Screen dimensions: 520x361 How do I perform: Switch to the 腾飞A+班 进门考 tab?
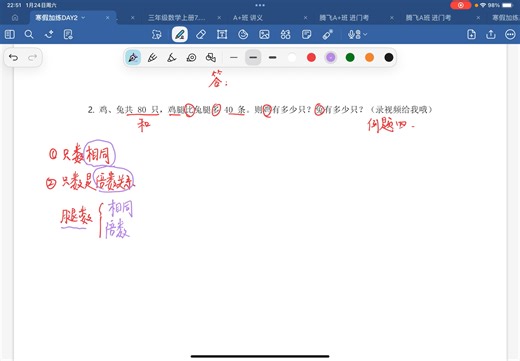(344, 18)
